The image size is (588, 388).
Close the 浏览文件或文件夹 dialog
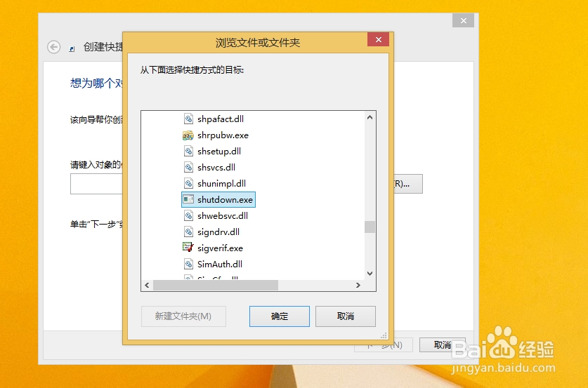pyautogui.click(x=378, y=39)
